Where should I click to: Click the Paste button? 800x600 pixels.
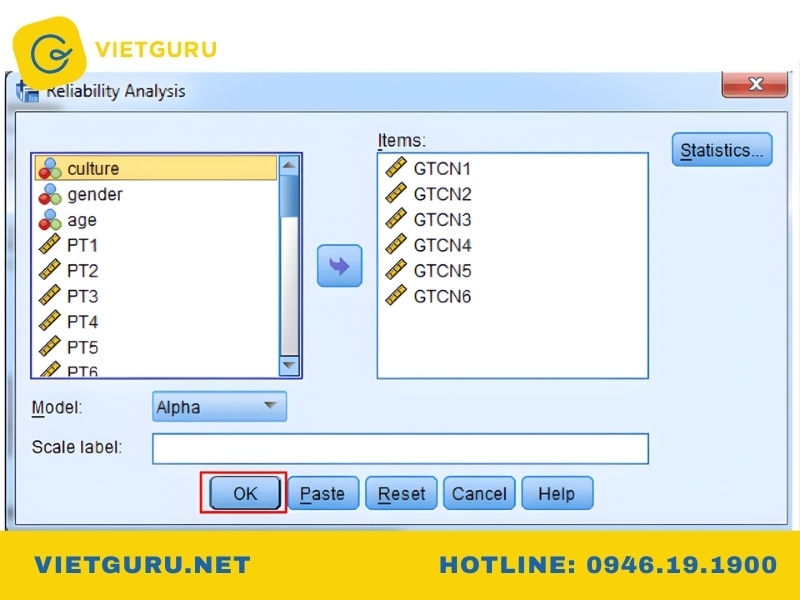323,493
